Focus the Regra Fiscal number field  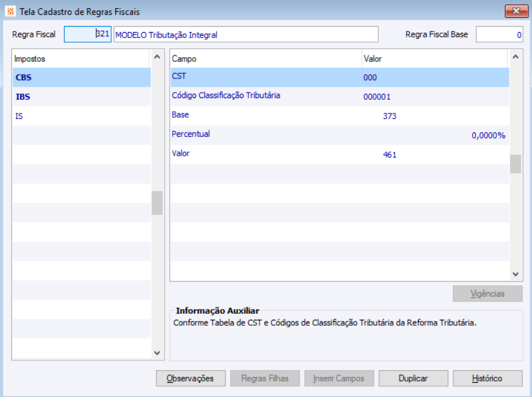[87, 34]
